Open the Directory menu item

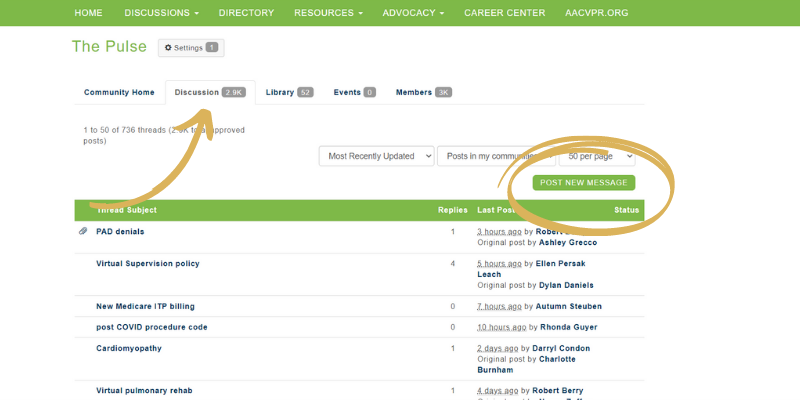246,13
